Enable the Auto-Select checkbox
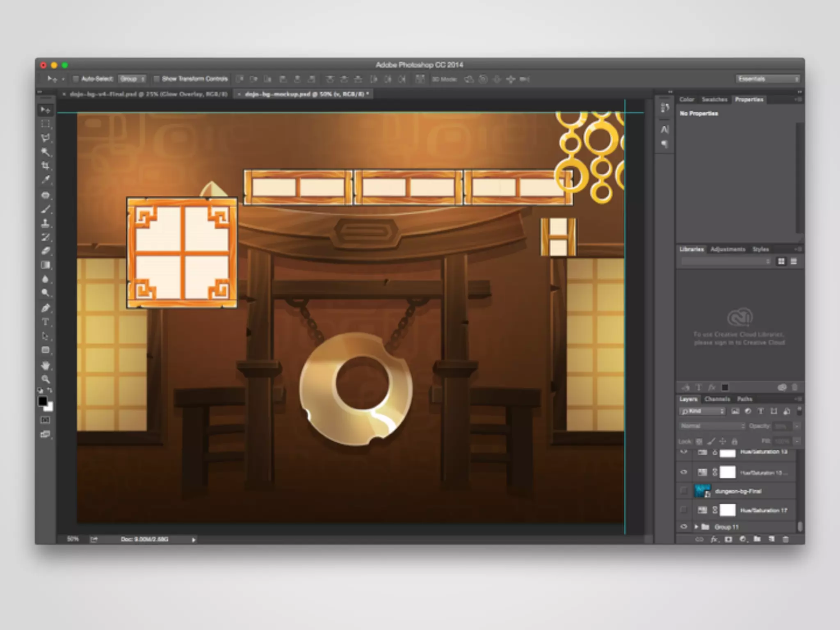The image size is (840, 630). [76, 79]
